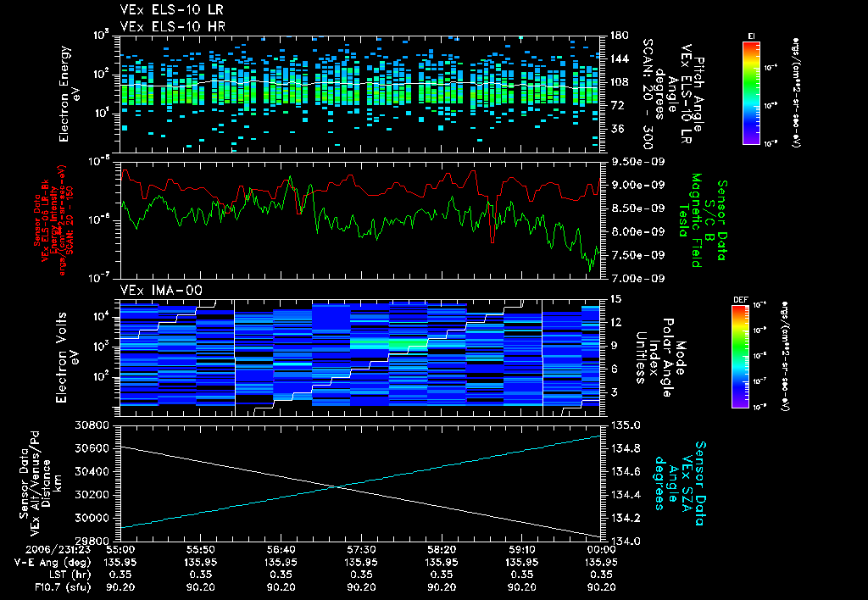This screenshot has width=868, height=600.
Task: Click the 55:00 time tick label
Action: 120,550
